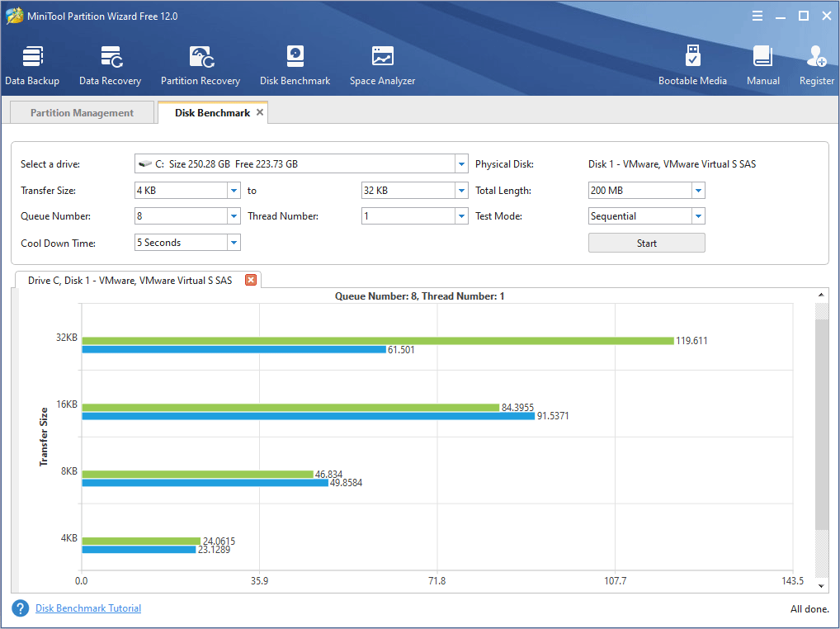The width and height of the screenshot is (840, 629).
Task: Open the Transfer Size end dropdown (32 KB)
Action: (x=462, y=190)
